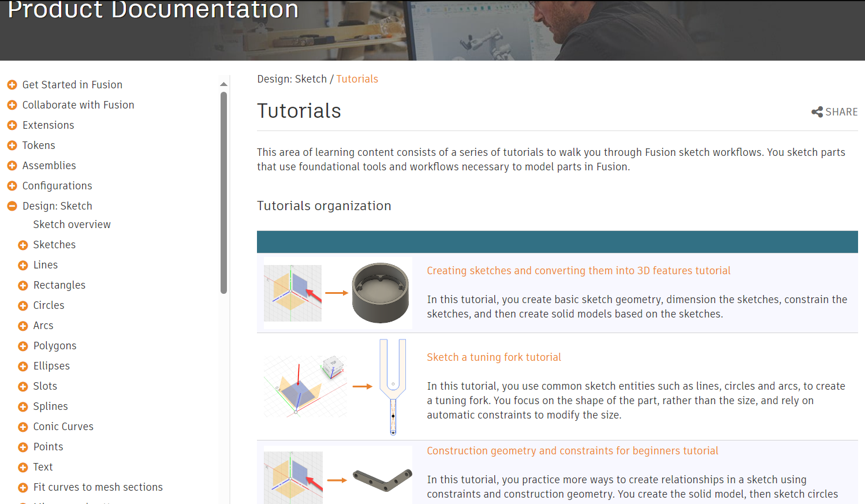Expand the Conic Curves plus icon
The height and width of the screenshot is (504, 865).
click(x=23, y=427)
